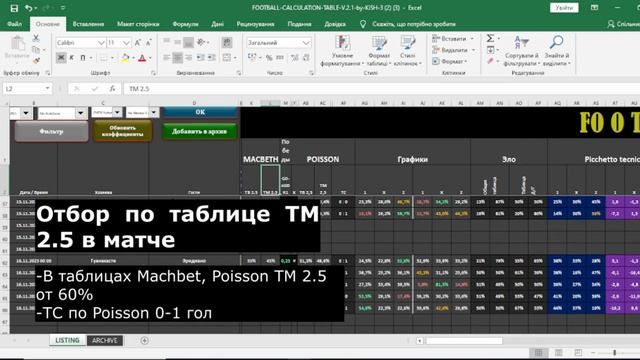Open the Файл menu tab

pos(15,24)
